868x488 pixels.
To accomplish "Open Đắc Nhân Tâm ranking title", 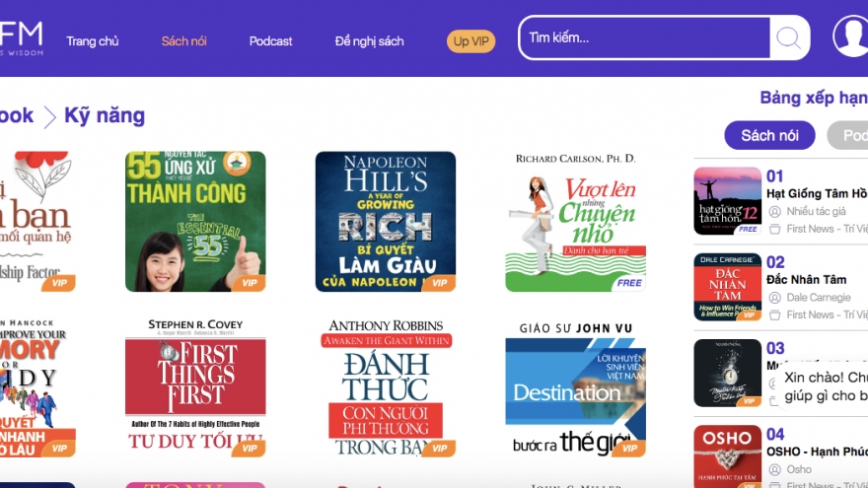I will tap(806, 280).
